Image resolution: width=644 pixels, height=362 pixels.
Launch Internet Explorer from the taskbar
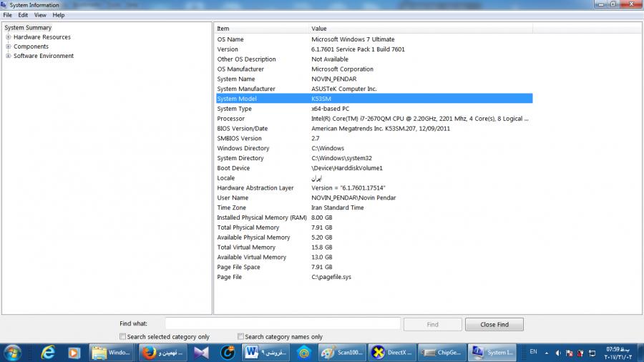48,353
